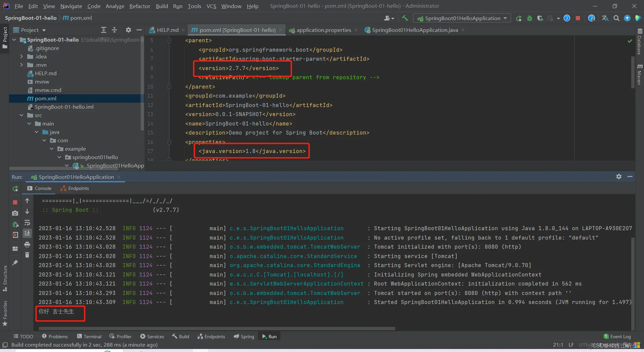Viewport: 644px width, 352px height.
Task: Open the Translate tool icon
Action: click(605, 18)
